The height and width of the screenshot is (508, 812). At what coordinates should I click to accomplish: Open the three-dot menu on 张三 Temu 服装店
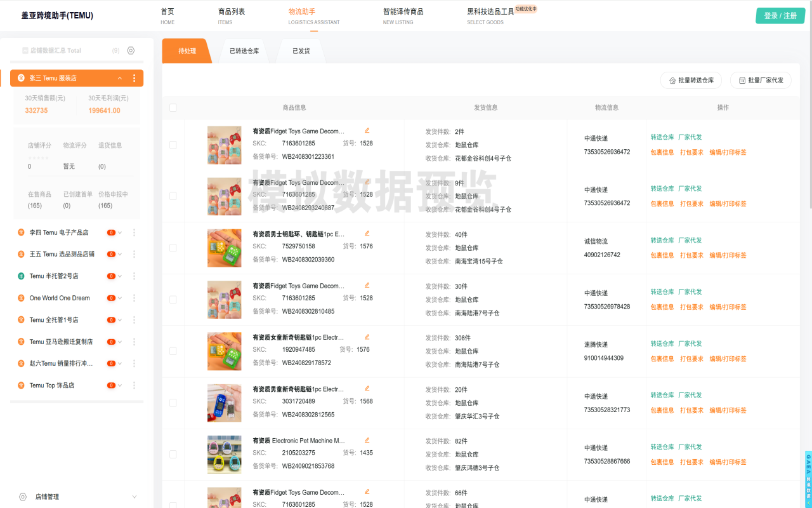(x=134, y=78)
